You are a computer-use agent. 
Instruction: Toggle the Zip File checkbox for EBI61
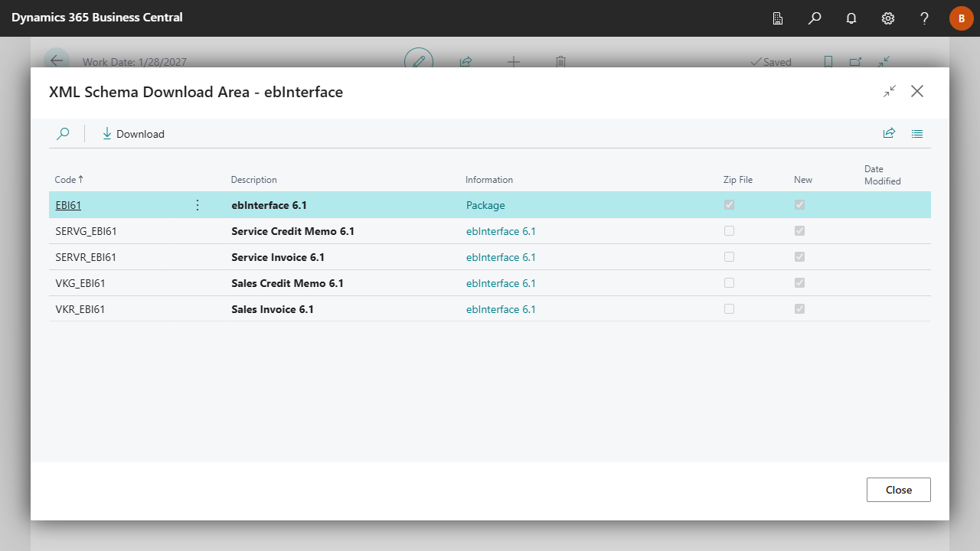(729, 205)
